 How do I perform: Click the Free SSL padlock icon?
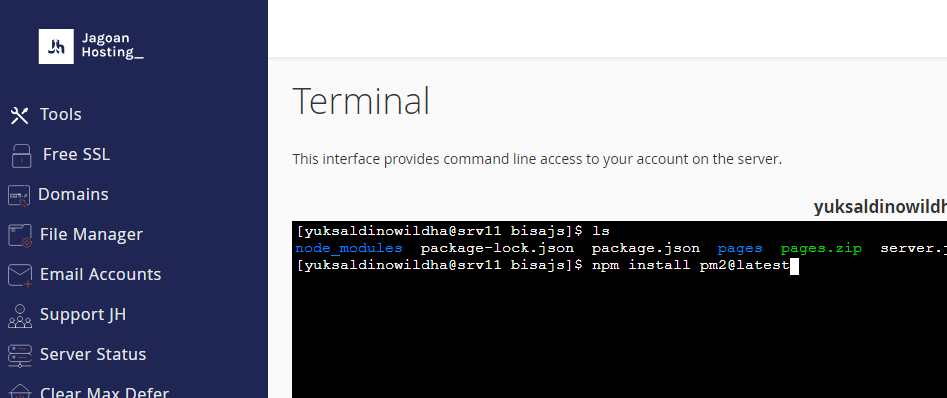click(x=21, y=155)
